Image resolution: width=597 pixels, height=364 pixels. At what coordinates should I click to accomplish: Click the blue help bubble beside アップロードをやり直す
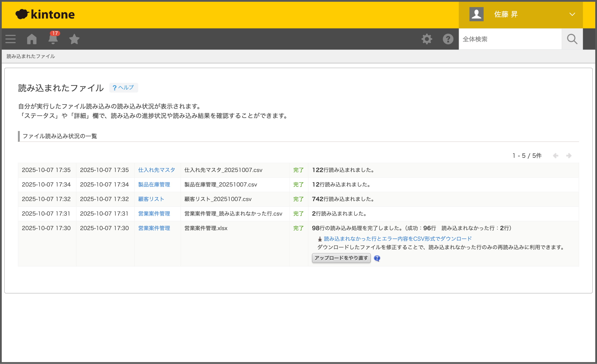point(377,258)
